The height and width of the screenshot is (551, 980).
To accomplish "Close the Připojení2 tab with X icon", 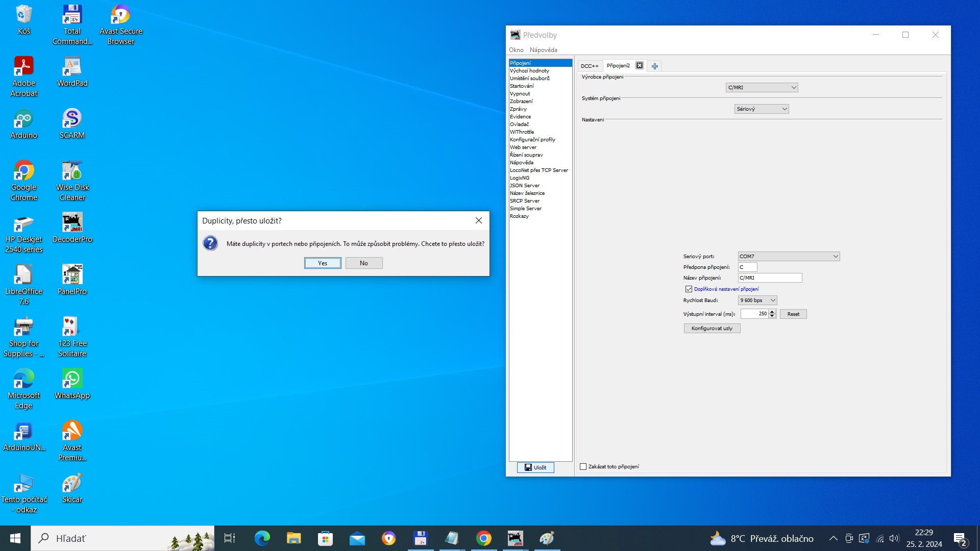I will click(x=639, y=66).
